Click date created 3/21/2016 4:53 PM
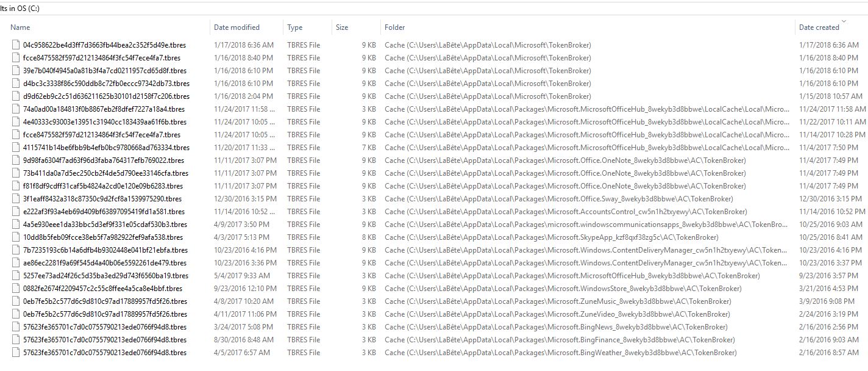 tap(829, 289)
